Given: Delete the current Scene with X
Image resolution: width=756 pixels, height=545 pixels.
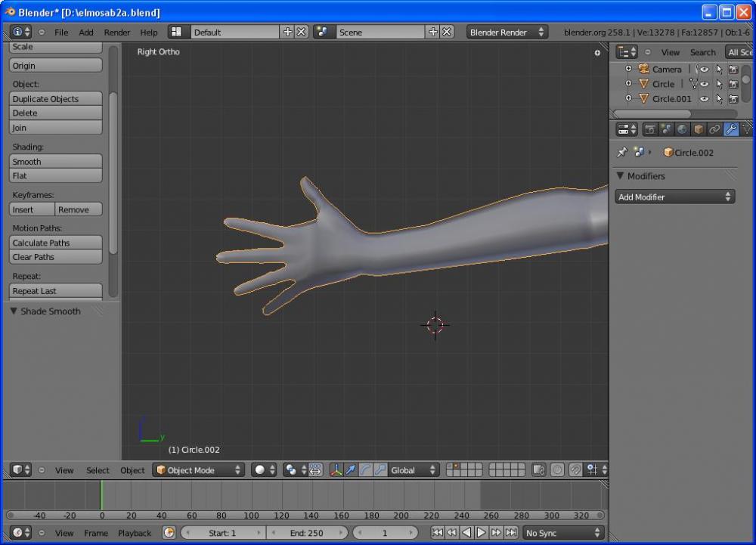Looking at the screenshot, I should tap(447, 33).
